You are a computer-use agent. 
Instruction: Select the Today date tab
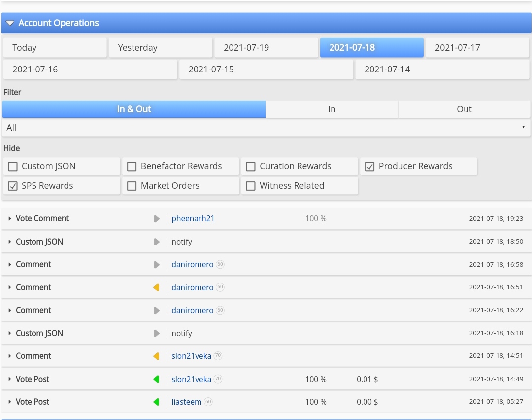point(55,47)
